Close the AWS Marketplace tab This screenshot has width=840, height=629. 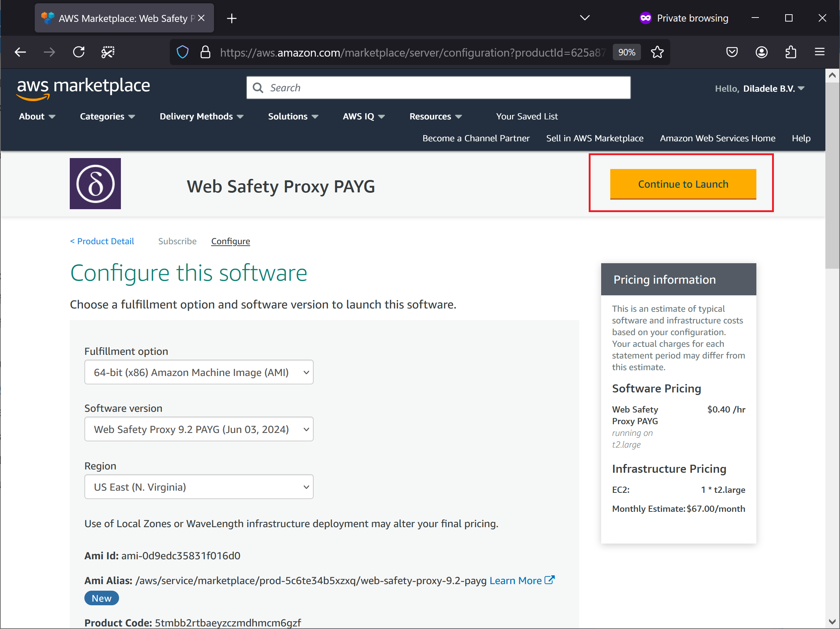pyautogui.click(x=201, y=18)
